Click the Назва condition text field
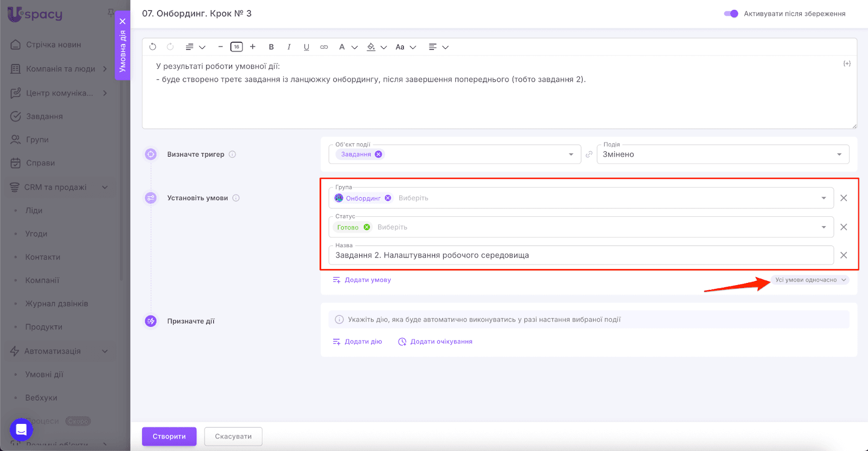Viewport: 868px width, 451px height. [x=580, y=255]
